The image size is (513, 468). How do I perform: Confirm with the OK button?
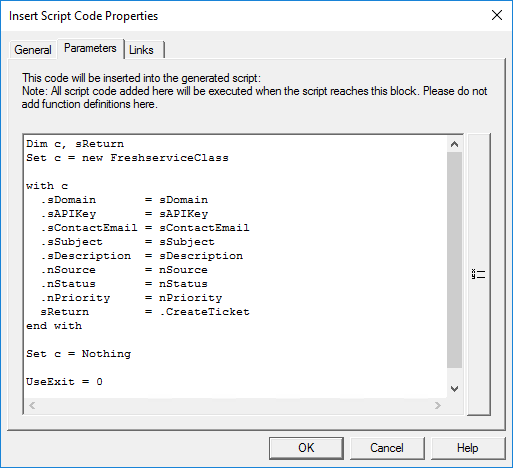coord(306,448)
